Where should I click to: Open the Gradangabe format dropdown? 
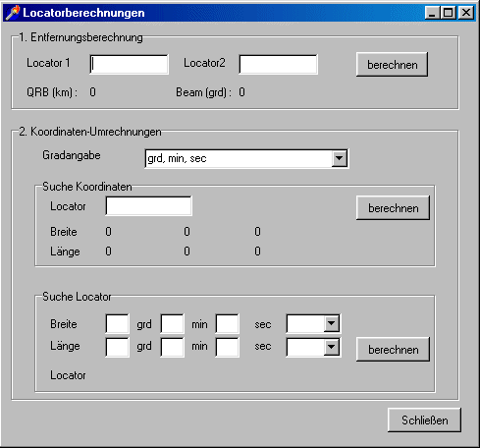click(x=340, y=158)
